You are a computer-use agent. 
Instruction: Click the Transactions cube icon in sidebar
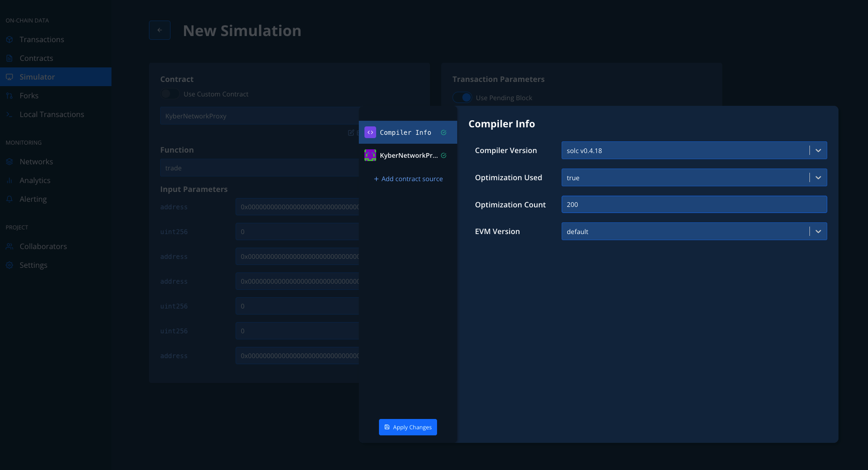point(9,39)
